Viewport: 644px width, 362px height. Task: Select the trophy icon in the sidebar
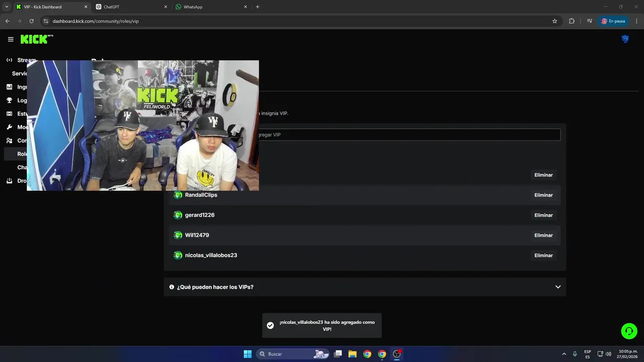point(9,100)
